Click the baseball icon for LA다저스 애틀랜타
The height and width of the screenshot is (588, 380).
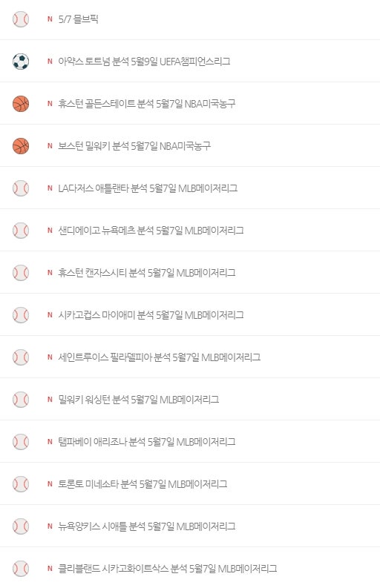[21, 188]
